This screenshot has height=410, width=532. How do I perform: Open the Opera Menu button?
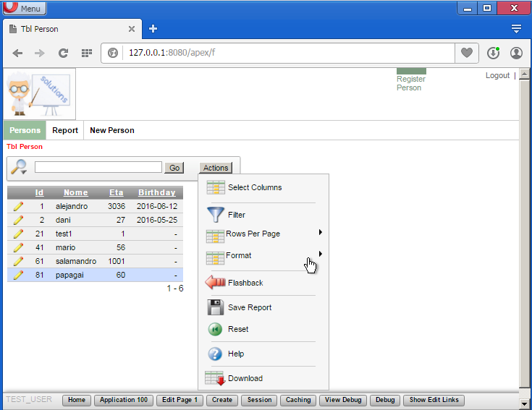click(x=25, y=8)
